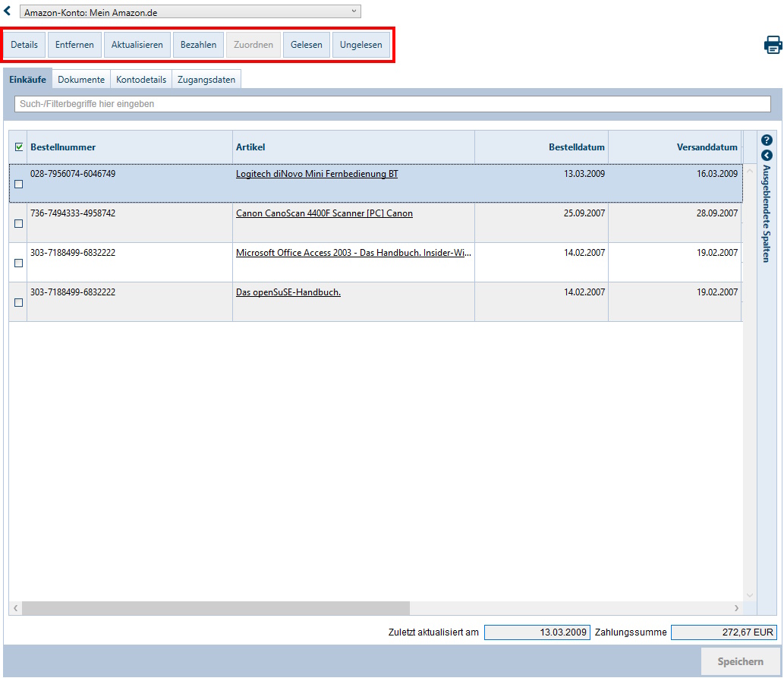
Task: Click the Zuordnen button
Action: coord(253,45)
